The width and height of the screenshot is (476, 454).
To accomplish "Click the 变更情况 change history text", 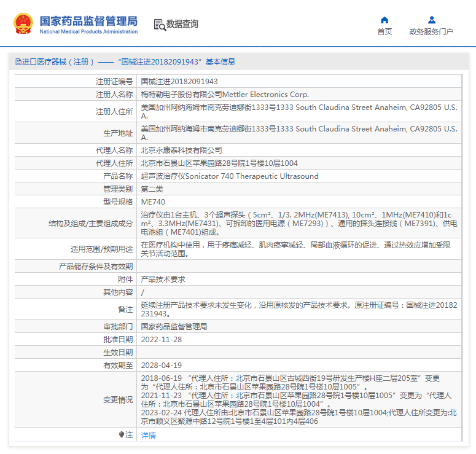I will point(299,400).
